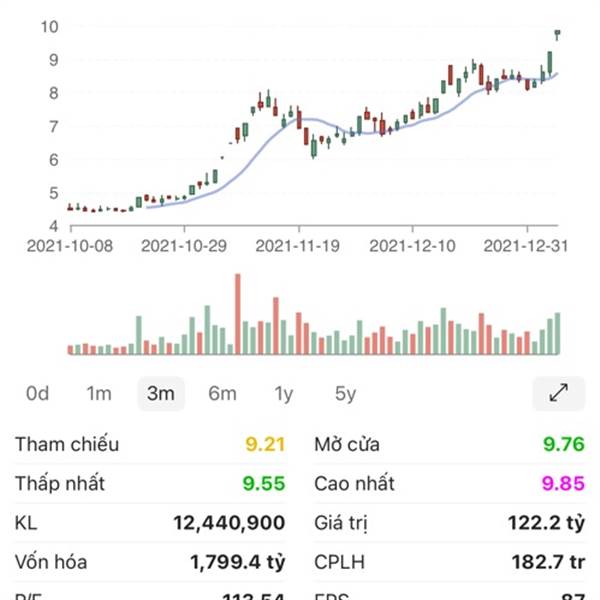Screen dimensions: 600x600
Task: Tap the latest candlestick near price 10
Action: pos(558,35)
